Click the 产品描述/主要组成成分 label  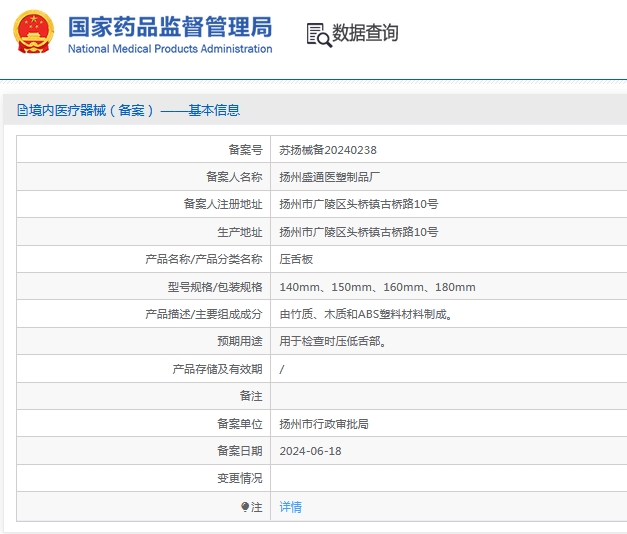click(x=204, y=314)
